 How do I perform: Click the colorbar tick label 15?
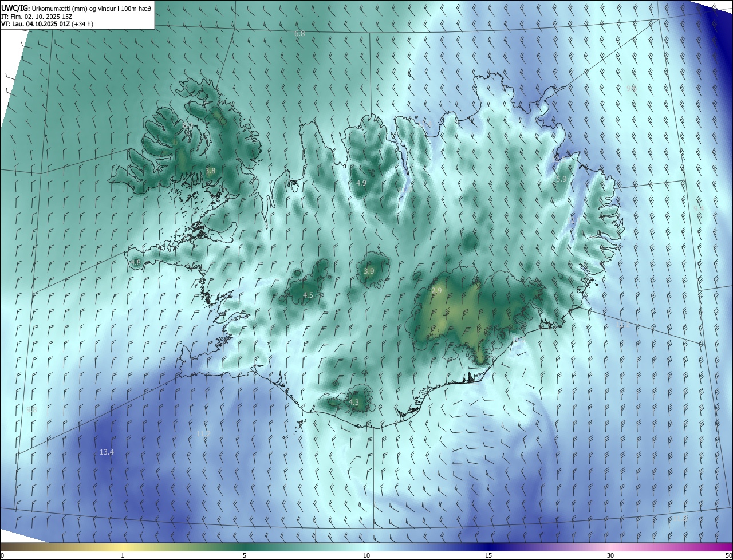[488, 555]
